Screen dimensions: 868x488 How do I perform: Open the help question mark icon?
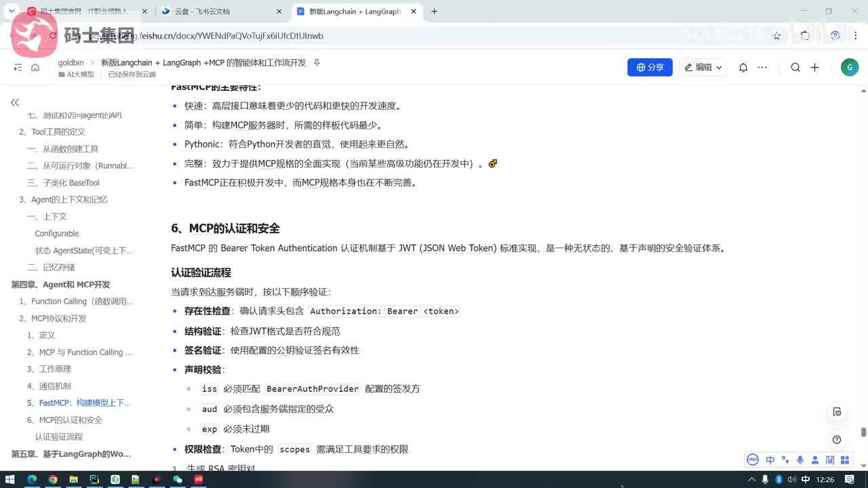tap(837, 440)
